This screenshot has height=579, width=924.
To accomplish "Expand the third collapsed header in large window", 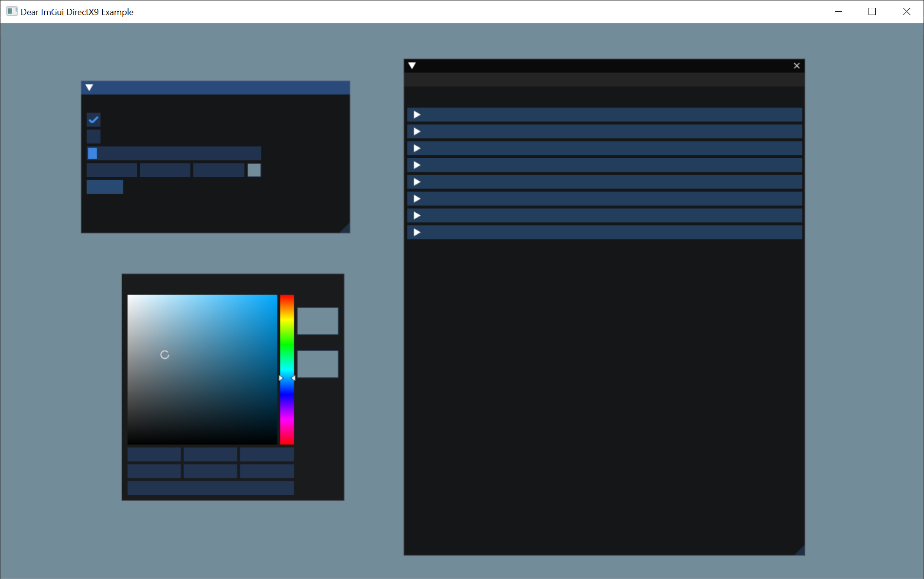I will (605, 149).
